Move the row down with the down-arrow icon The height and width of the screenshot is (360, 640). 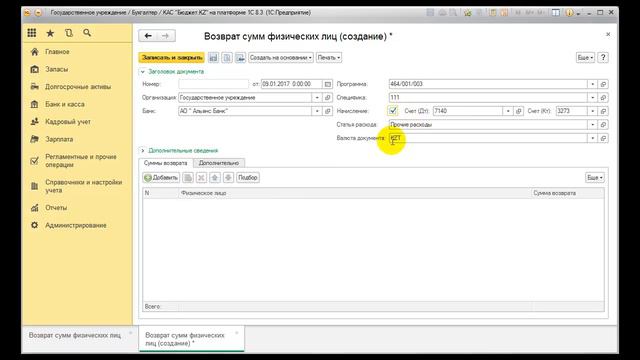[x=228, y=178]
